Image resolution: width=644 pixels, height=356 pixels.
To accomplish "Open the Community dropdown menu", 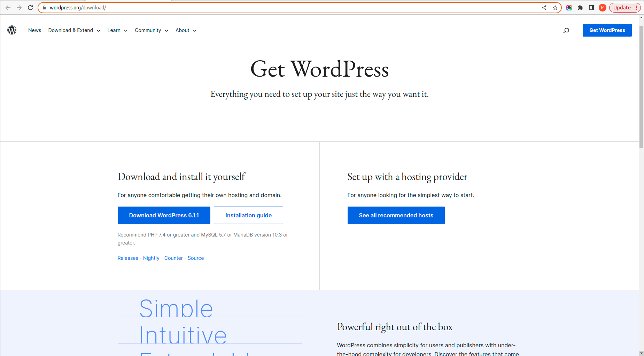I will (x=152, y=30).
